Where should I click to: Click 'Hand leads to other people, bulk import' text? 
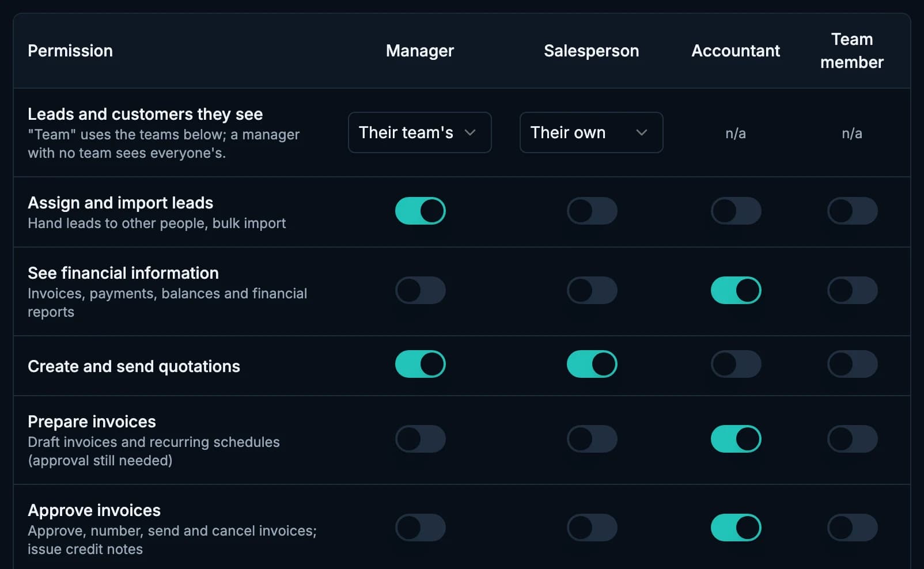(157, 223)
